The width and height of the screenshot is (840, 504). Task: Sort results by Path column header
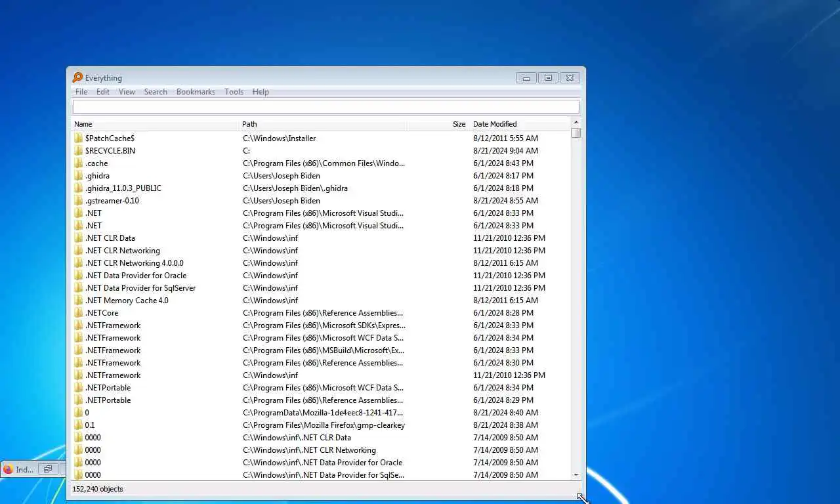click(323, 124)
